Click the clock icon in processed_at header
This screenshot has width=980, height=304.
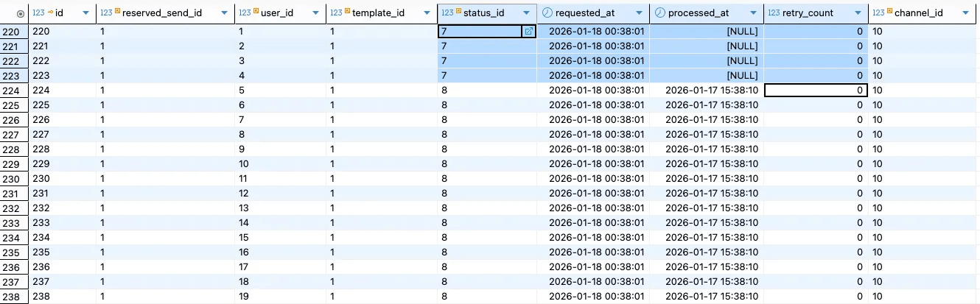click(x=659, y=13)
